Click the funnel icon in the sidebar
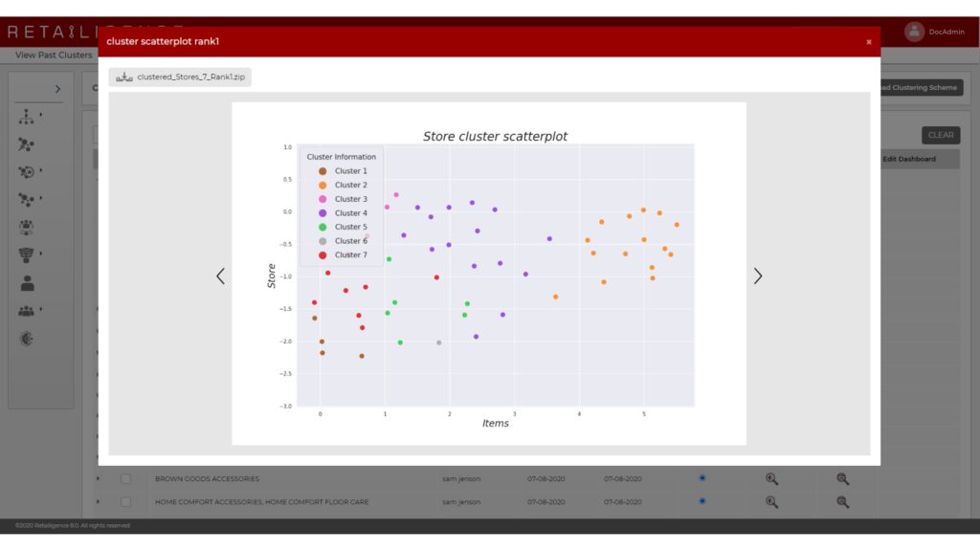Viewport: 980px width, 551px height. tap(27, 254)
